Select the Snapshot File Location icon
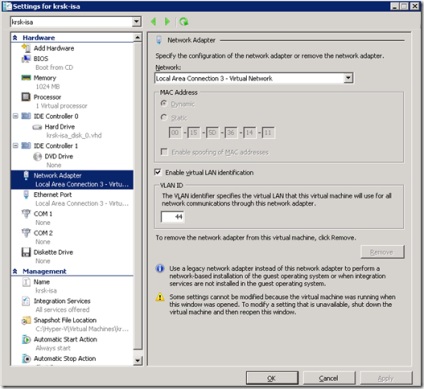Viewport: 424px width, 389px height. (26, 321)
